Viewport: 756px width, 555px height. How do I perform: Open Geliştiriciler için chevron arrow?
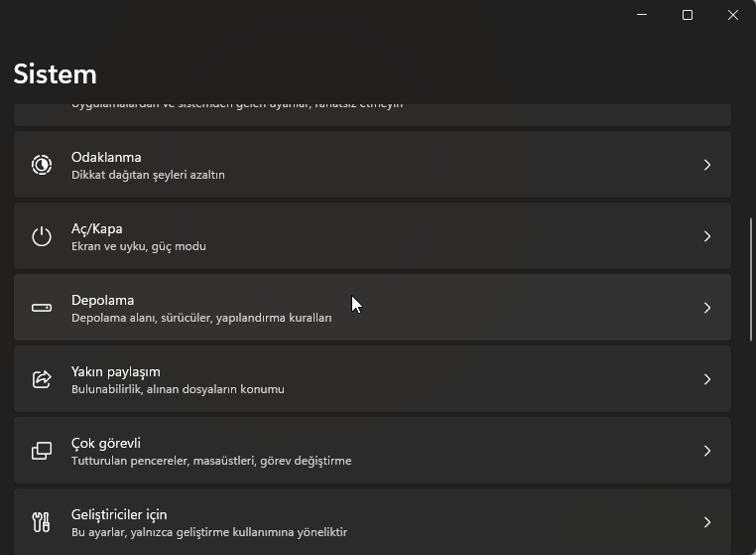(x=707, y=522)
